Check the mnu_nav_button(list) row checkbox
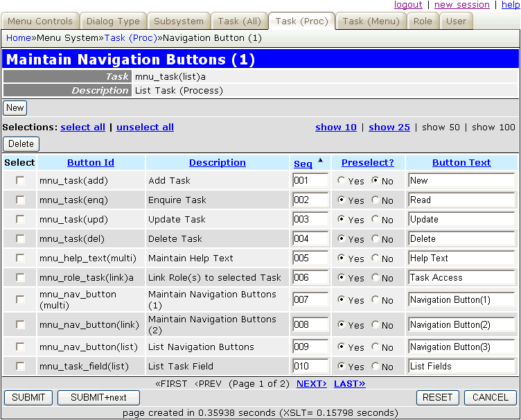The image size is (521, 420). tap(20, 347)
